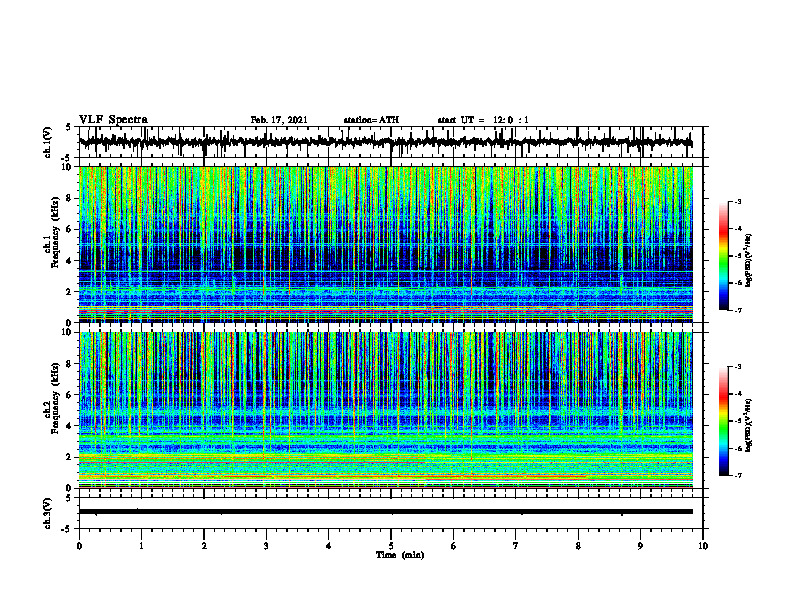Click the time axis tick label "0"
792x612 pixels.
coord(79,546)
